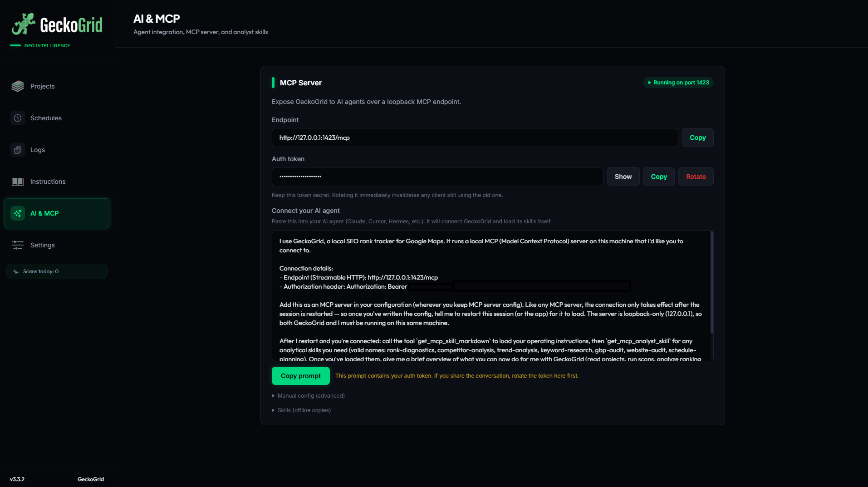
Task: Click the 'Keep this token secret' note
Action: (x=387, y=195)
